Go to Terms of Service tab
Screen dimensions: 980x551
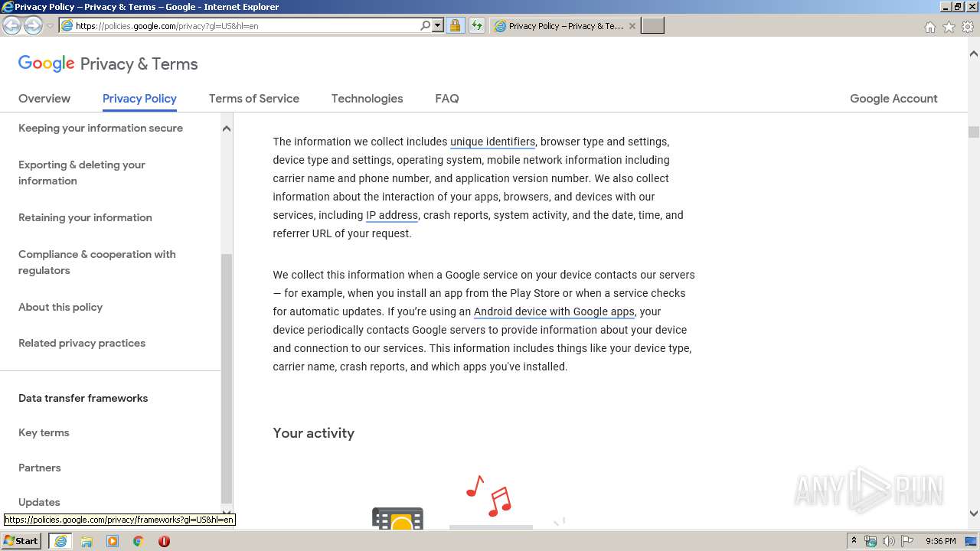[x=254, y=98]
